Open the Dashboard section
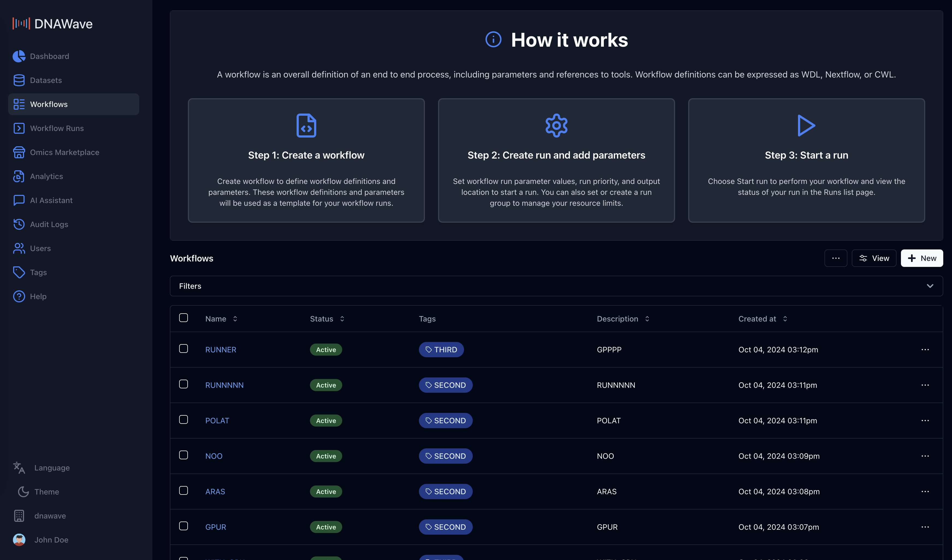Screen dimensions: 952x560 coord(49,56)
